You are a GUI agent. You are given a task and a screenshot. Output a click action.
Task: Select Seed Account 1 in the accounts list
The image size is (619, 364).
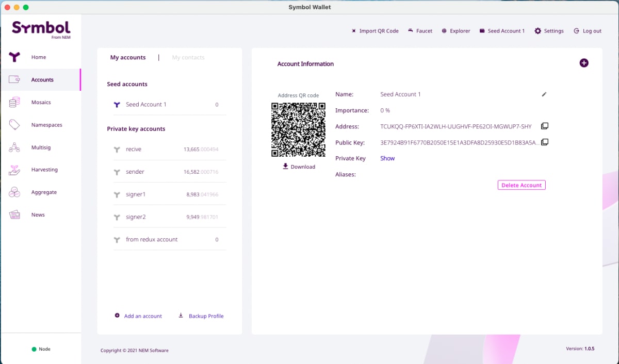pos(170,105)
